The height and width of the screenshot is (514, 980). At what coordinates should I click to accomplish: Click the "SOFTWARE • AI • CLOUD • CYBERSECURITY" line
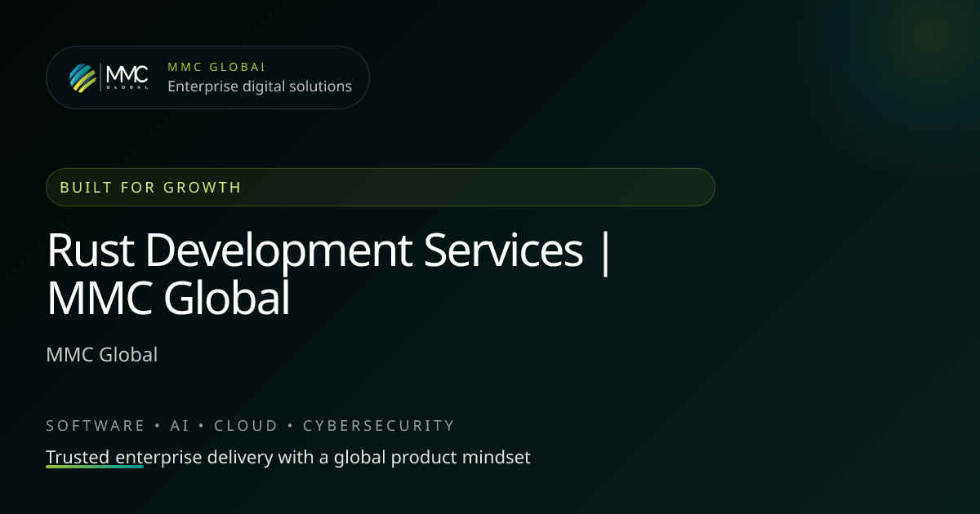(x=250, y=426)
